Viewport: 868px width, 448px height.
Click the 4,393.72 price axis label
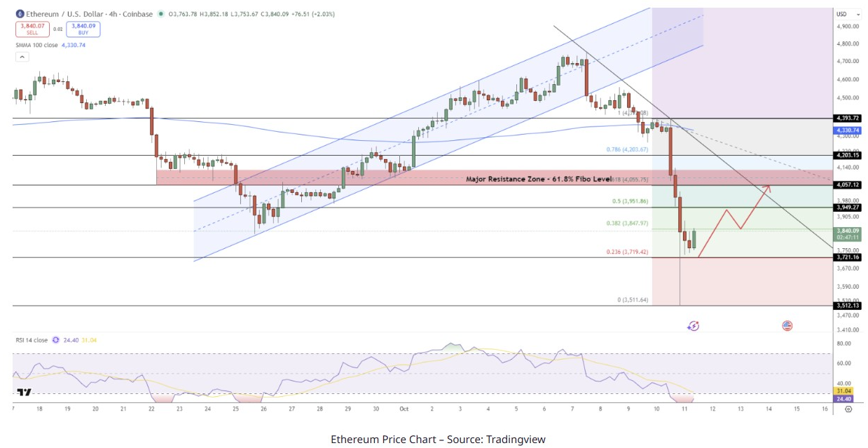pyautogui.click(x=848, y=118)
